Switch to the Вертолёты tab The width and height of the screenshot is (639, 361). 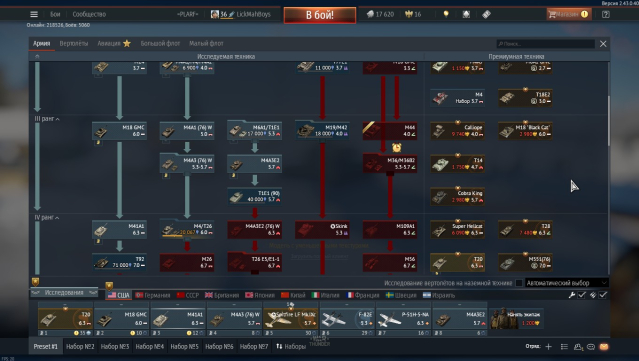73,43
